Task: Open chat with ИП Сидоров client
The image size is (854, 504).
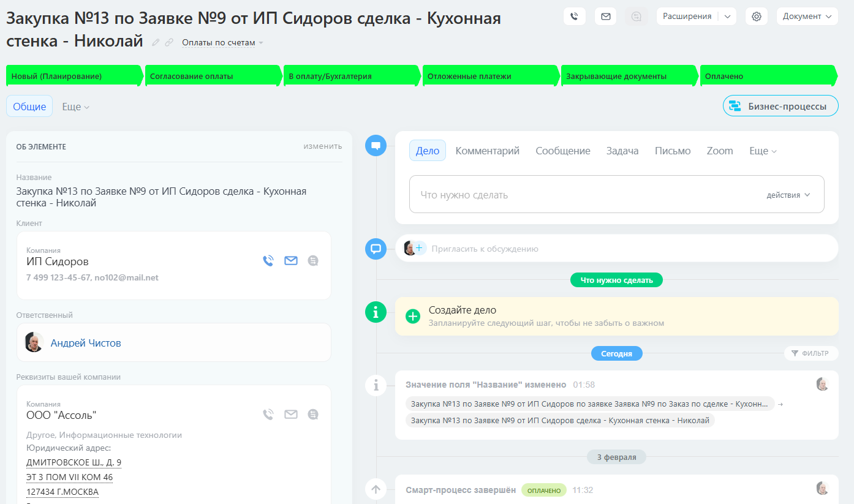Action: pos(313,261)
